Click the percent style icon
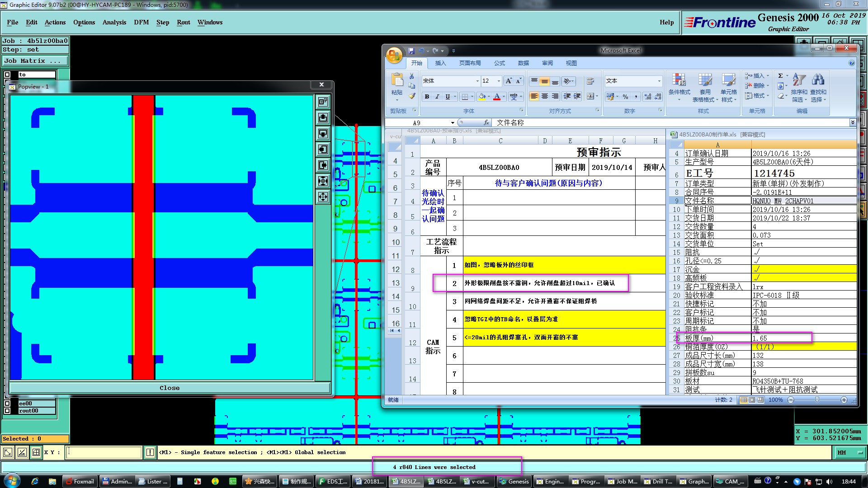The height and width of the screenshot is (488, 868). 625,97
